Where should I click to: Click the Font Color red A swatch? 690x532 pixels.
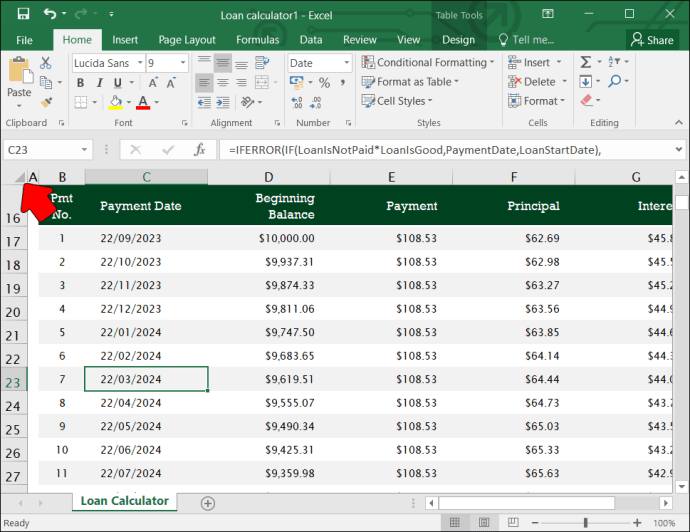[x=143, y=102]
